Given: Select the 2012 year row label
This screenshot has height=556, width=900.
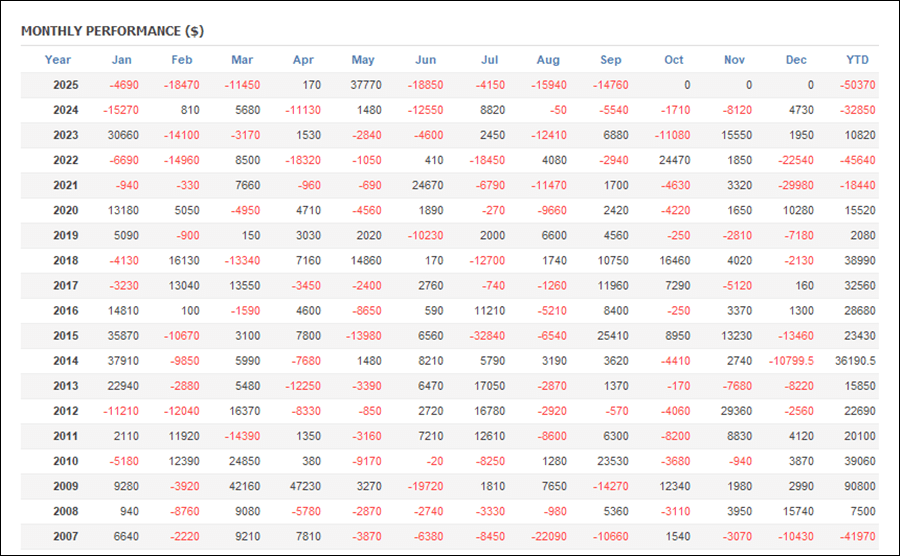Looking at the screenshot, I should coord(65,411).
